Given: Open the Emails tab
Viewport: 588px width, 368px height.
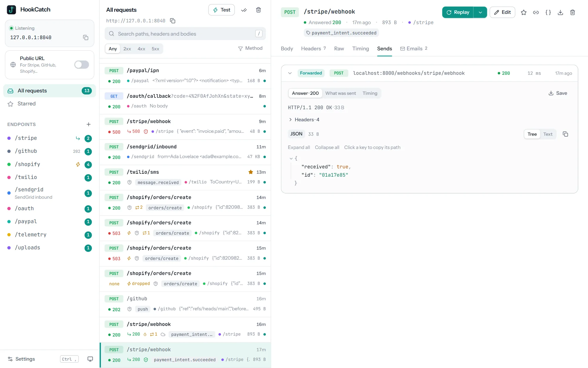Looking at the screenshot, I should pyautogui.click(x=414, y=49).
